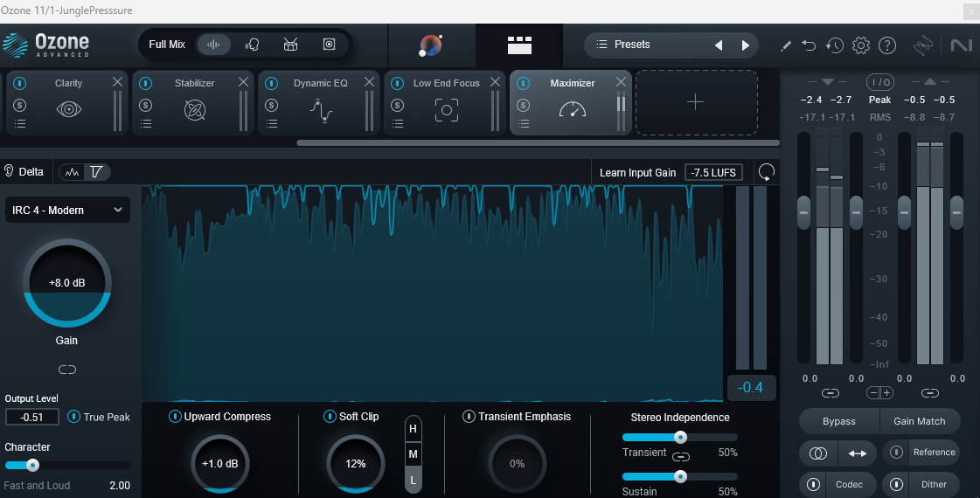Add a module with the plus slot
The width and height of the screenshot is (980, 498).
[x=696, y=102]
